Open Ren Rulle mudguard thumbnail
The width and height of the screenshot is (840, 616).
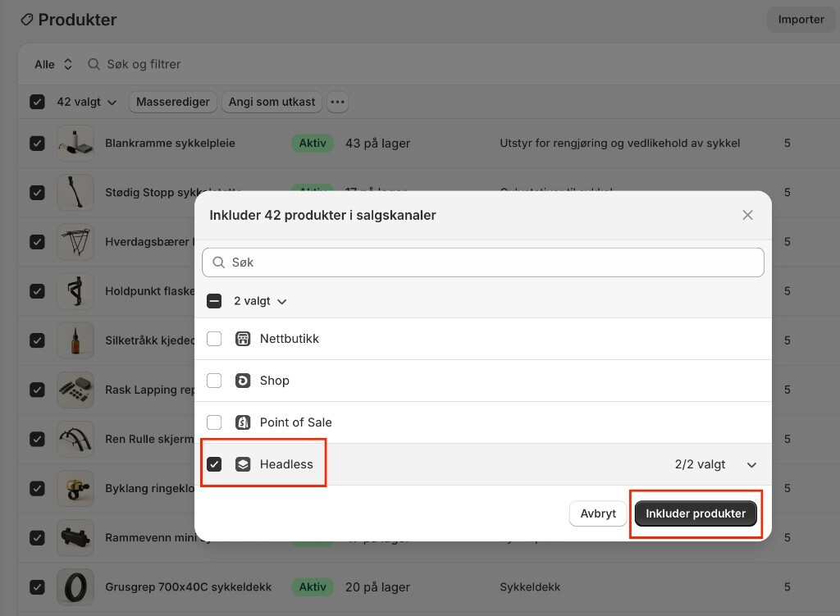75,439
